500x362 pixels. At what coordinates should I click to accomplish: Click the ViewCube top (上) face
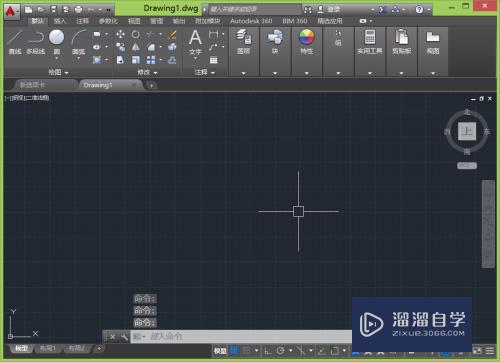coord(467,131)
